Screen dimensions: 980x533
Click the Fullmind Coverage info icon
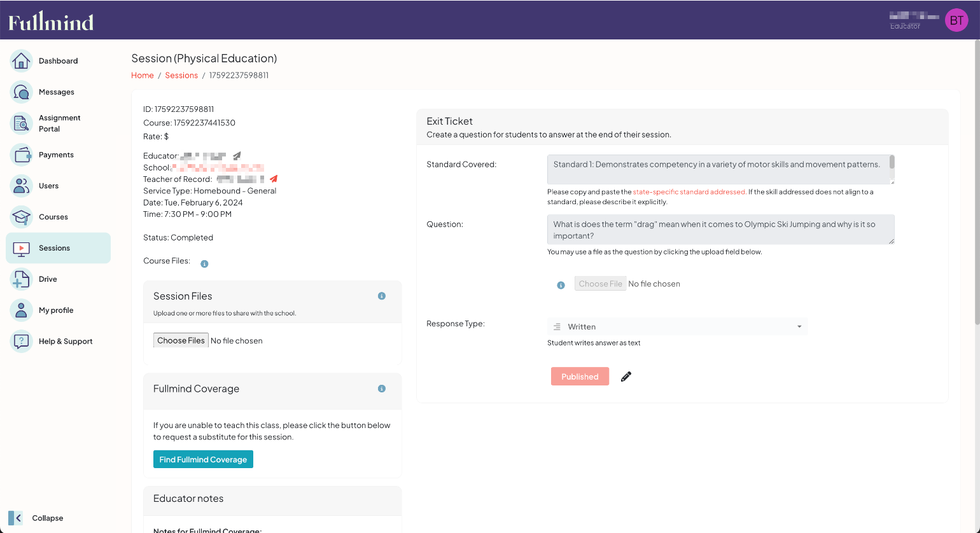[382, 389]
